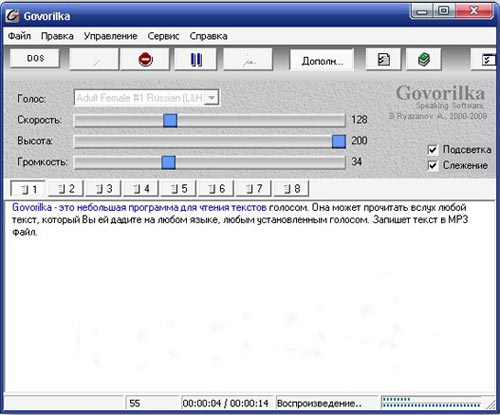Switch to text tab 3
Image resolution: width=500 pixels, height=415 pixels.
coord(104,189)
